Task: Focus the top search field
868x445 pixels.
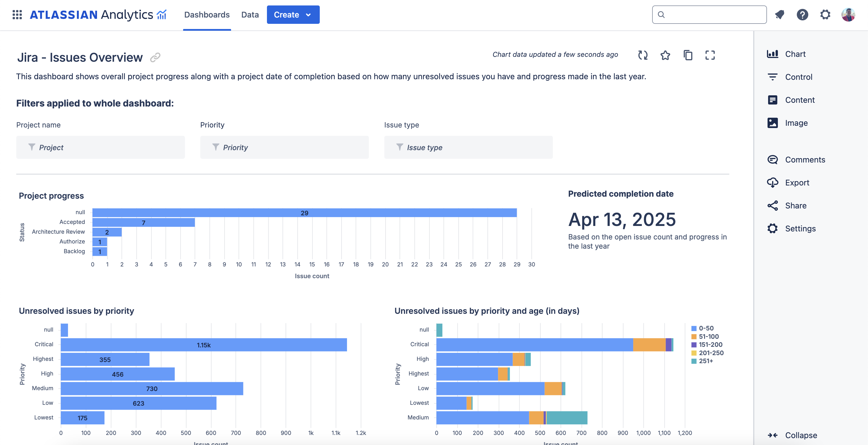Action: 709,14
